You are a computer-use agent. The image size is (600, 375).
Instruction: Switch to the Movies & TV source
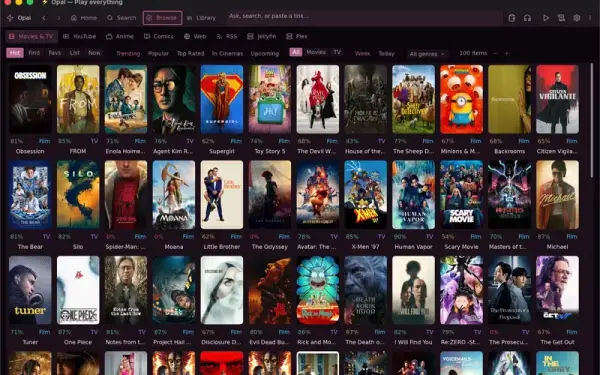coord(31,36)
